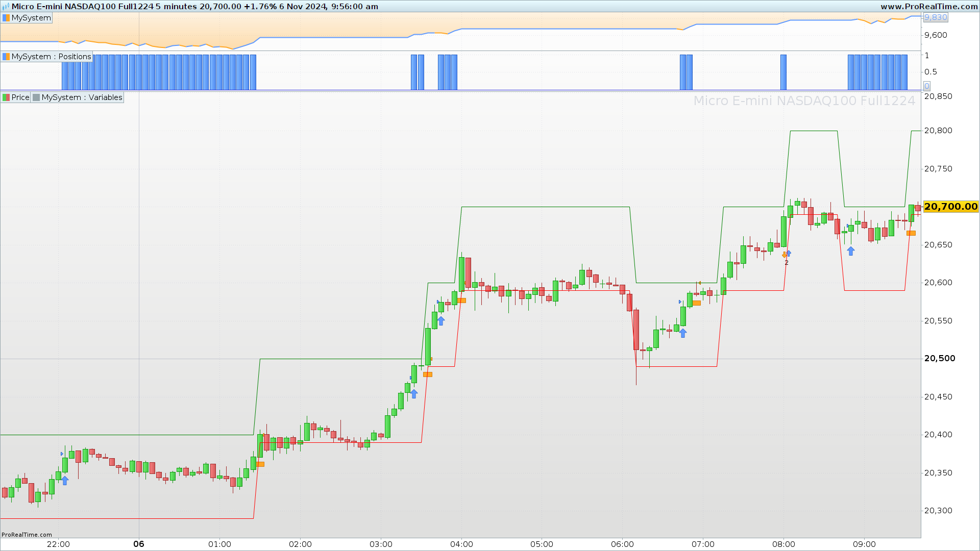Select the MySystem : Variables legend label
This screenshot has height=551, width=980.
point(82,97)
